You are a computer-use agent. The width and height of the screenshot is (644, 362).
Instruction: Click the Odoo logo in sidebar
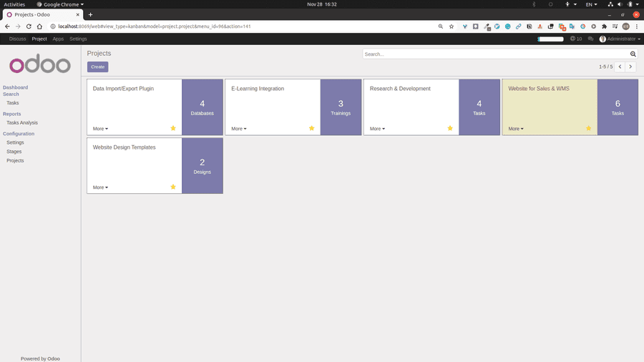tap(40, 64)
